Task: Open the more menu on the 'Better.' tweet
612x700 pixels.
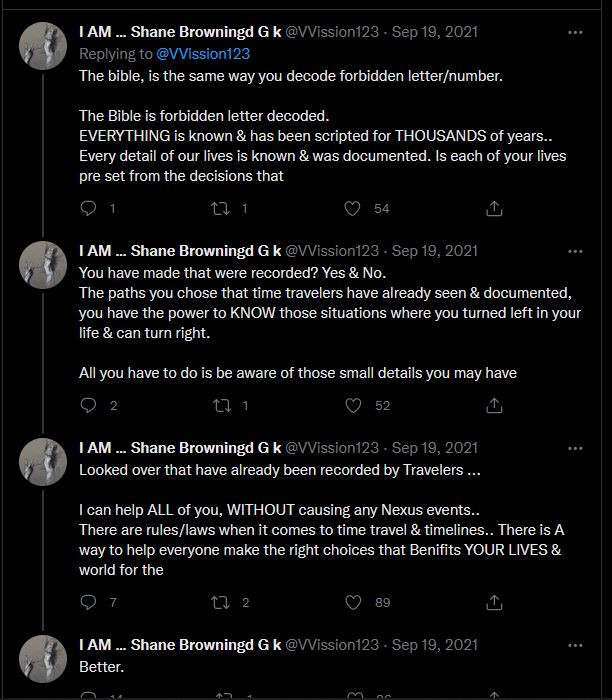Action: (575, 644)
